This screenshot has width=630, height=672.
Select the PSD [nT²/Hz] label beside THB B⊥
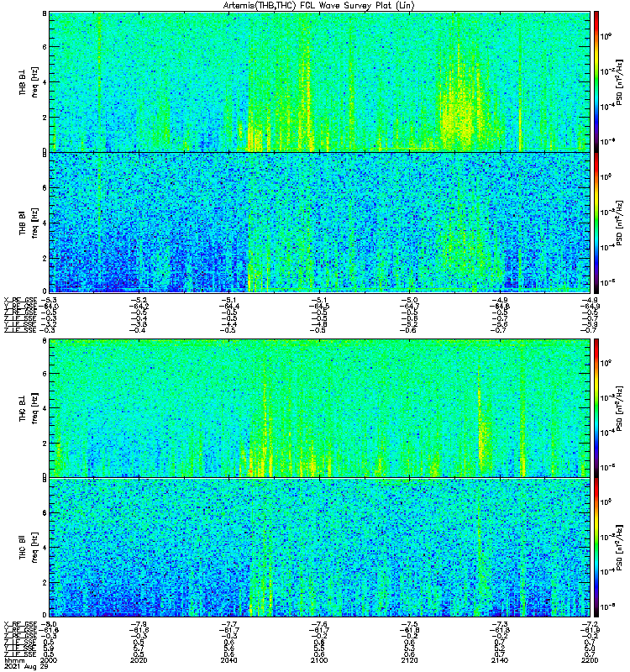(x=619, y=81)
